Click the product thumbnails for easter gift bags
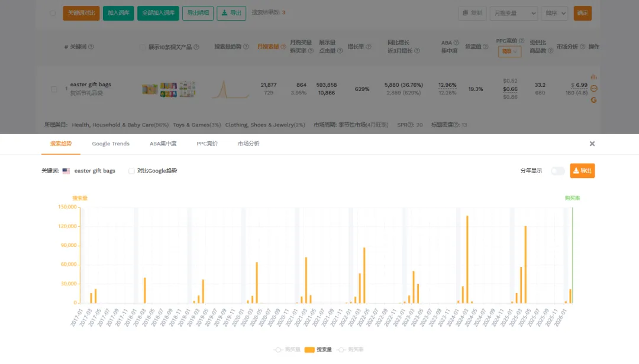The image size is (639, 364). (x=169, y=89)
